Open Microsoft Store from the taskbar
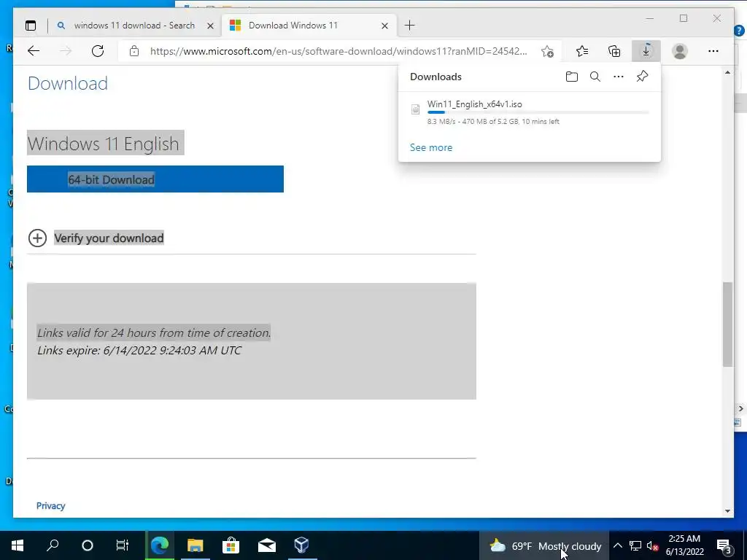This screenshot has height=560, width=747. (231, 545)
